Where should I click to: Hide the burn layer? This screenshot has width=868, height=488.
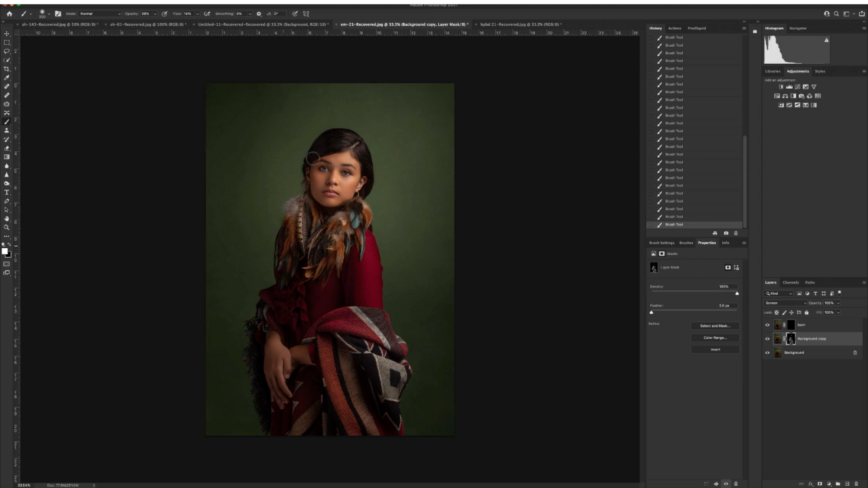pos(768,325)
